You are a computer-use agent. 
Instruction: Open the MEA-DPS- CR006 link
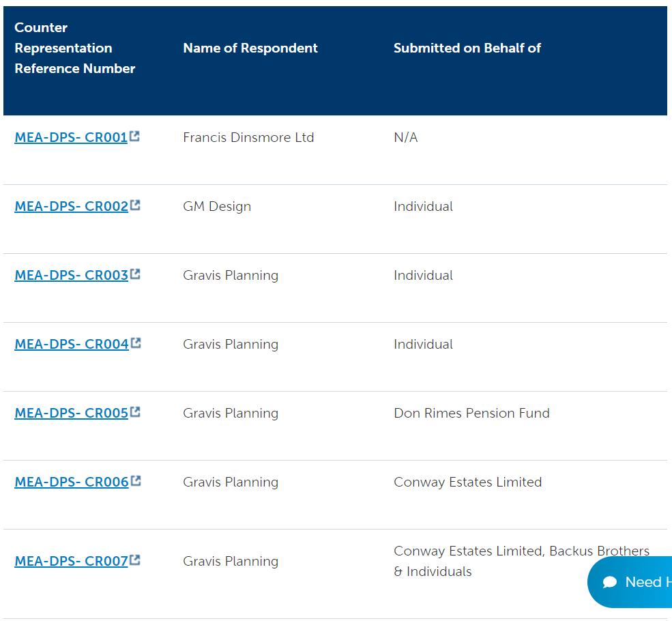tap(72, 482)
